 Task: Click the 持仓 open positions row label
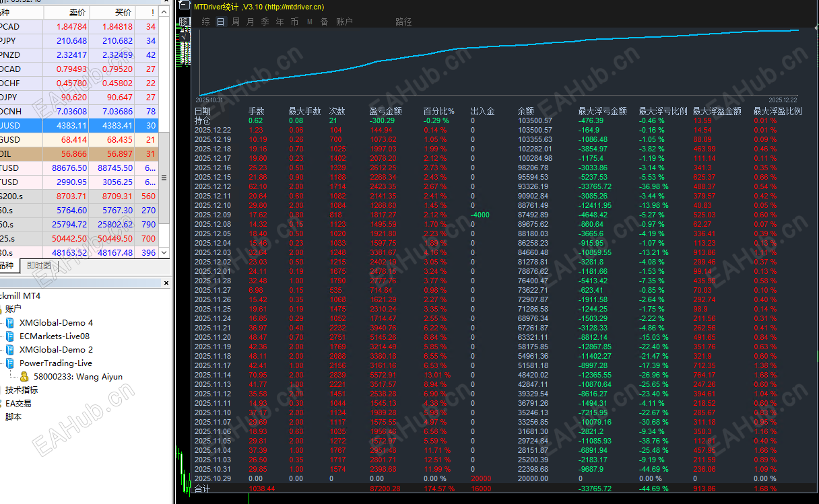tap(203, 120)
